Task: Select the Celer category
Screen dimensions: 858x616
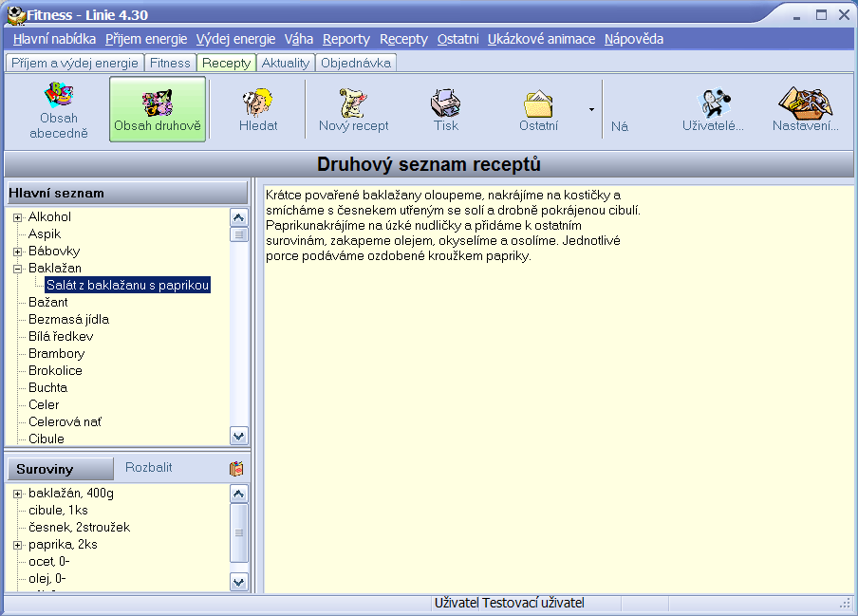Action: pyautogui.click(x=44, y=405)
